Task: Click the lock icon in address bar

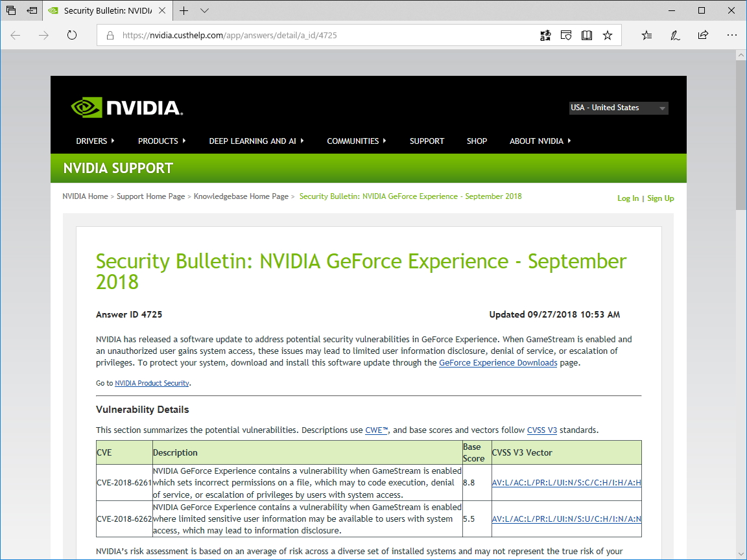Action: point(110,35)
